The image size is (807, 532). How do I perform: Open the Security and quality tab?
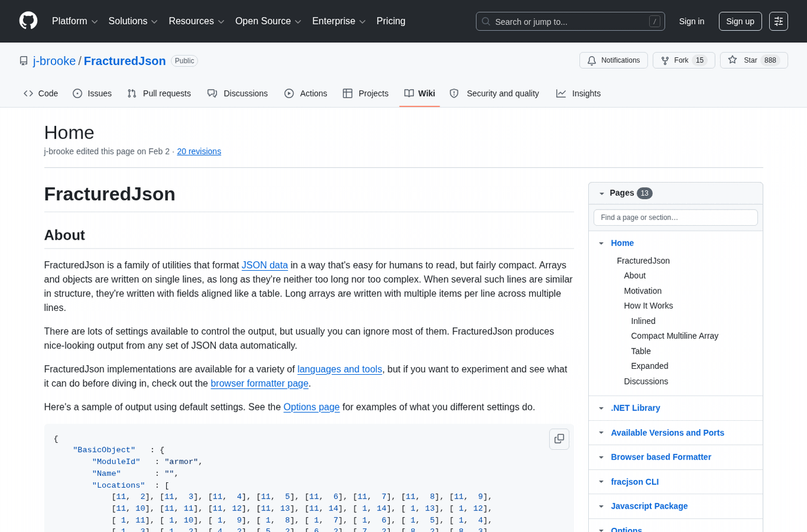[494, 93]
